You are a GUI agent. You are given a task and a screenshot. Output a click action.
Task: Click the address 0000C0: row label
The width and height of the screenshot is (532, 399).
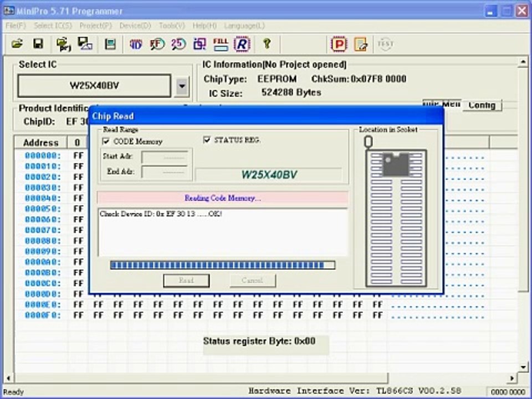(43, 283)
